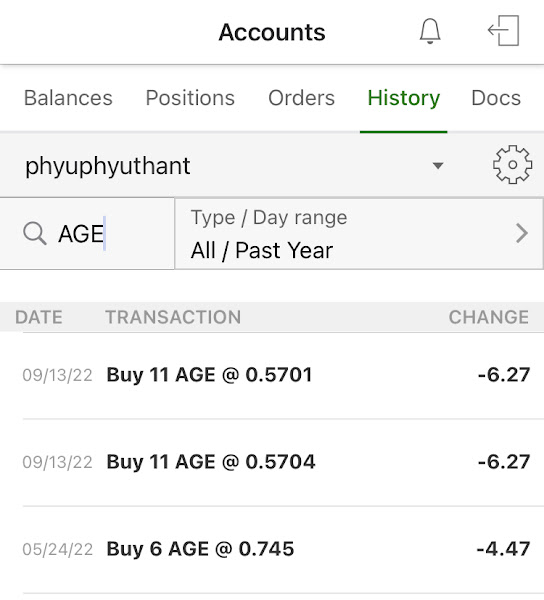Open the Orders tab
Viewport: 544px width, 600px height.
click(x=301, y=98)
